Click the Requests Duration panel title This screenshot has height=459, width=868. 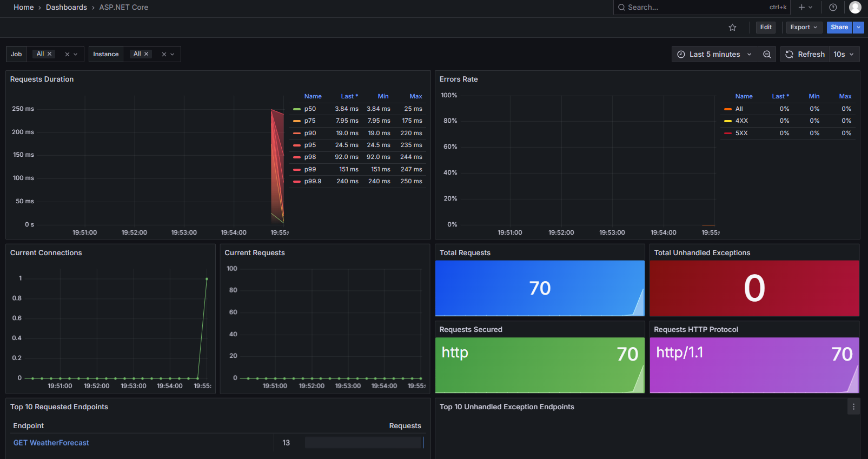(x=42, y=79)
